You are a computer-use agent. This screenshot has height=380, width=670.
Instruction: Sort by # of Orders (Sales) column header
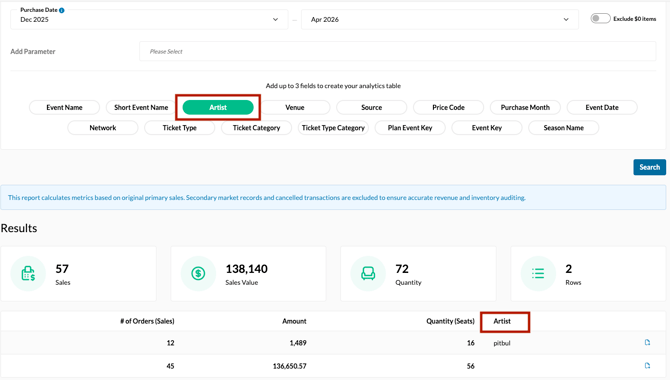(x=147, y=321)
